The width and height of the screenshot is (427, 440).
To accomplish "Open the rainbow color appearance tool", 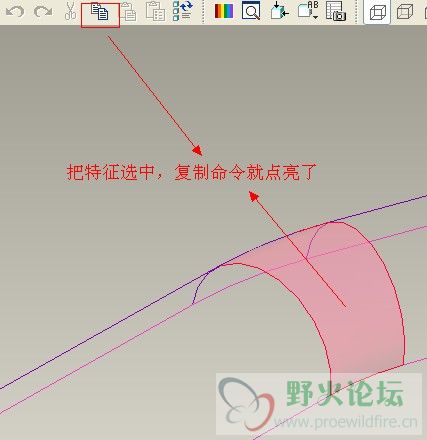I will pos(224,11).
